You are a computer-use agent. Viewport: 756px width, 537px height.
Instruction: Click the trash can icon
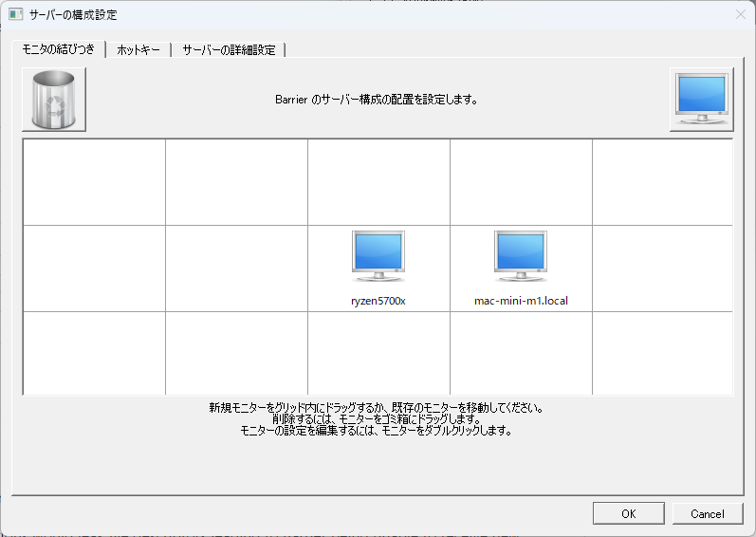[x=54, y=99]
